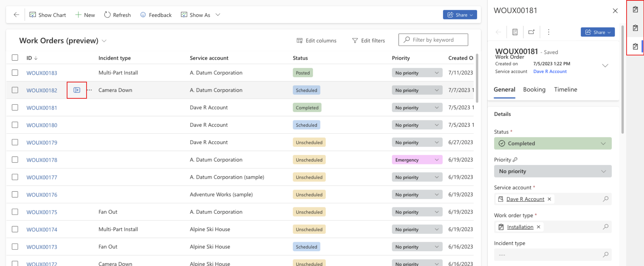Image resolution: width=644 pixels, height=266 pixels.
Task: Click the open record in new tab icon
Action: [531, 32]
